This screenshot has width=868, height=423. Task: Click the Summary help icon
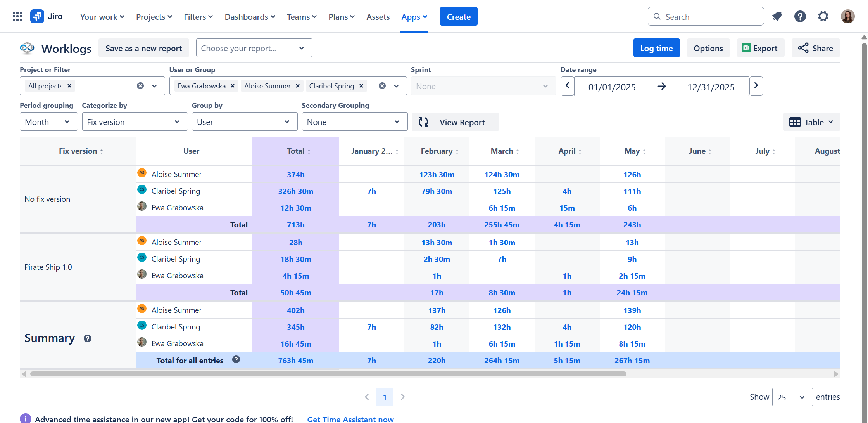tap(88, 338)
